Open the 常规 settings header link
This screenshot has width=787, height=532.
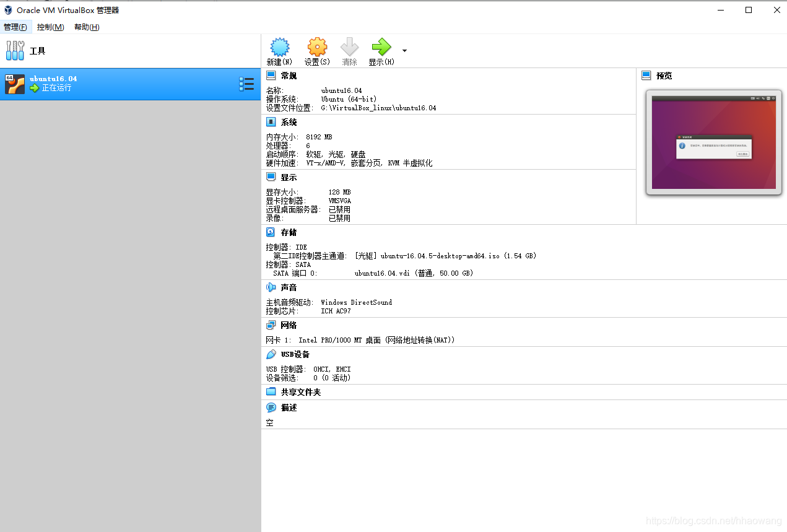[x=289, y=76]
